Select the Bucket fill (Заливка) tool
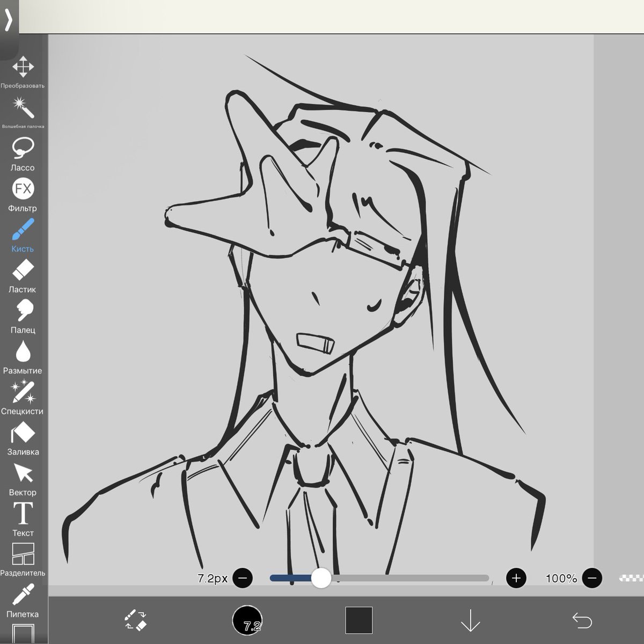This screenshot has width=644, height=644. click(23, 438)
